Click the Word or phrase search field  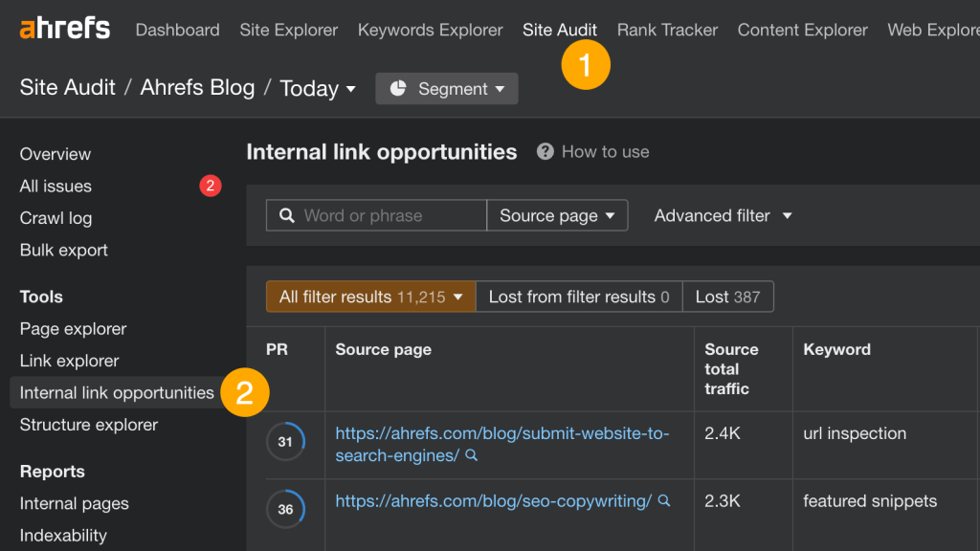(388, 215)
